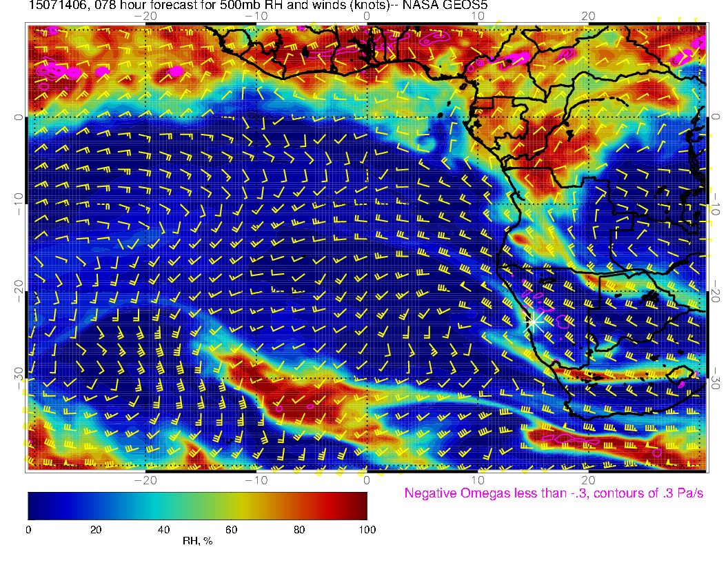Click the right axis latitude label '-10'

pos(716,204)
